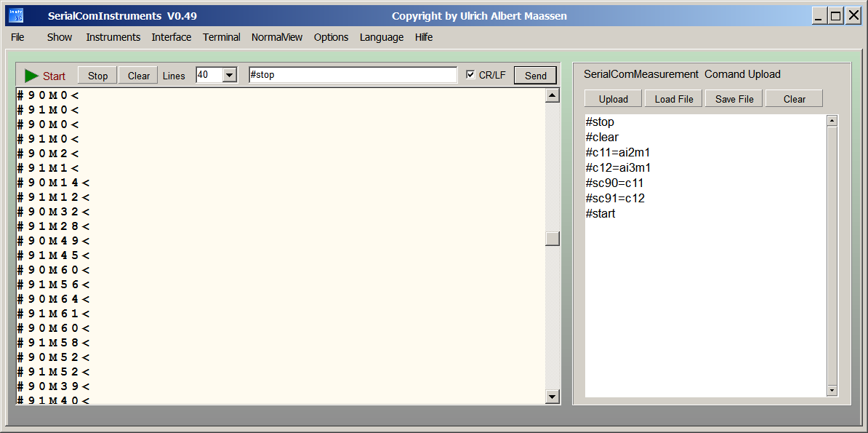Click the terminal scrollbar thumb
The image size is (868, 433).
[x=552, y=239]
